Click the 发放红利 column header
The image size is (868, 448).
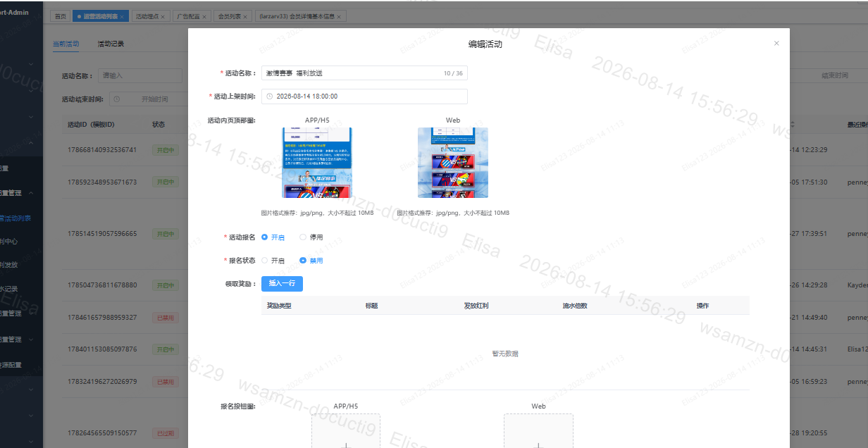click(476, 306)
